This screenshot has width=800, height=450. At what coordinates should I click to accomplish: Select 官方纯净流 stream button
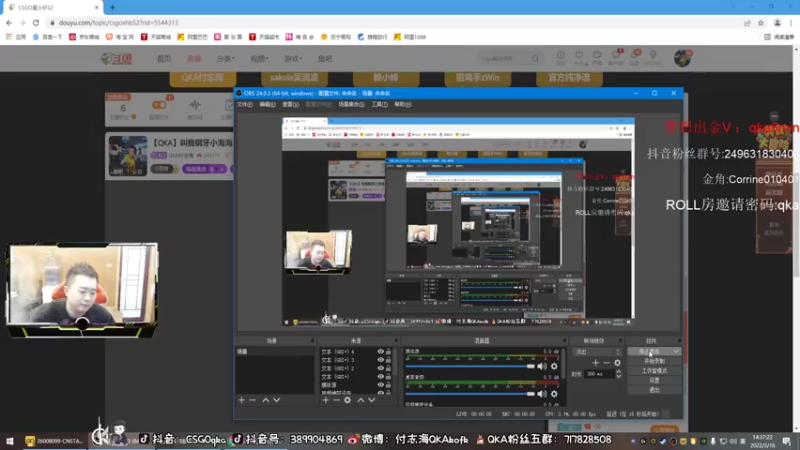click(x=569, y=78)
